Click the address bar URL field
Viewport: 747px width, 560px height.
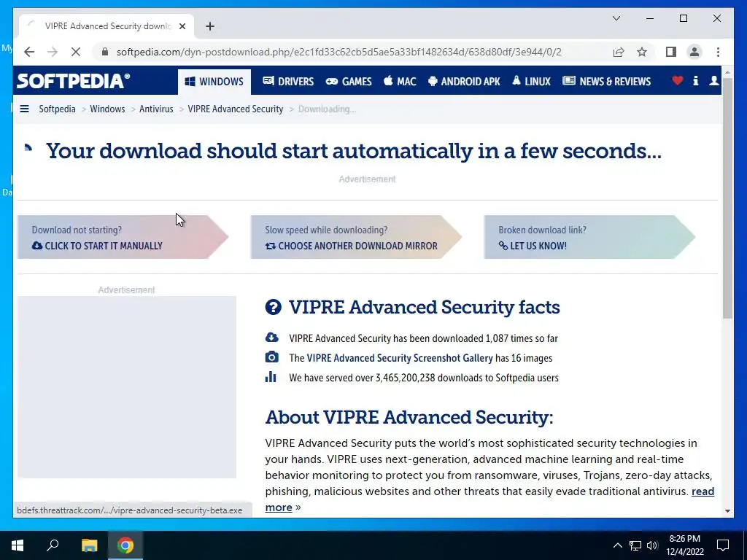point(338,52)
